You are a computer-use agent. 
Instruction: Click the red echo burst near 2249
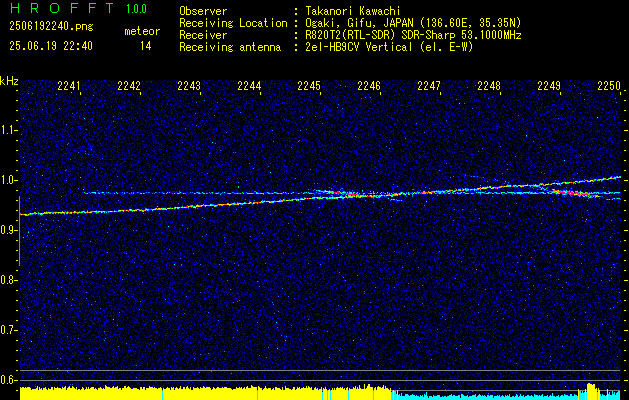[x=572, y=193]
